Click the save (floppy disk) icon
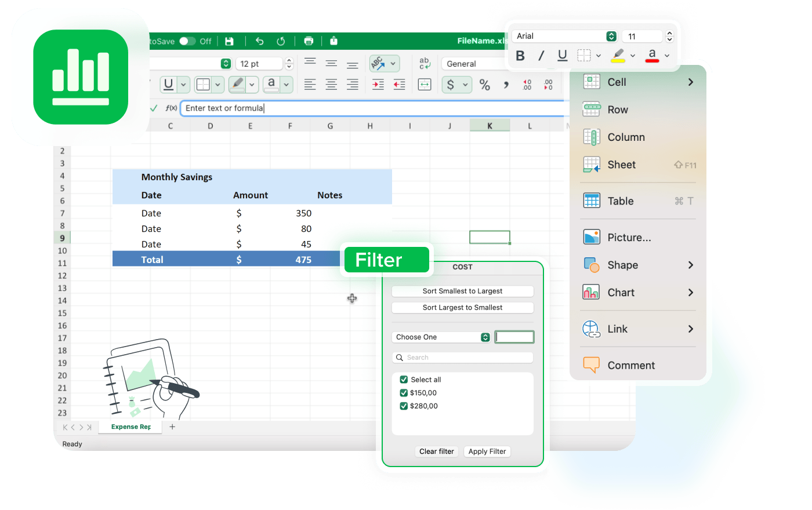This screenshot has width=812, height=510. tap(229, 41)
